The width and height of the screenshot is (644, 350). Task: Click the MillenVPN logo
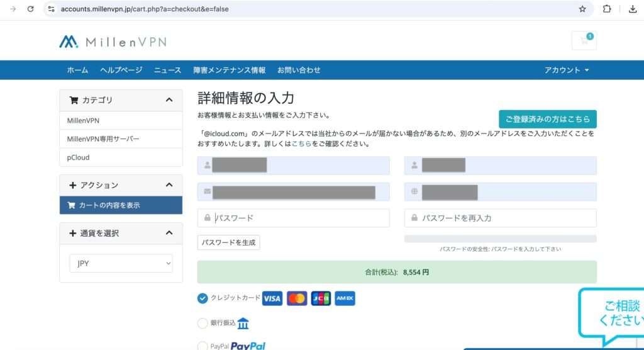(113, 42)
